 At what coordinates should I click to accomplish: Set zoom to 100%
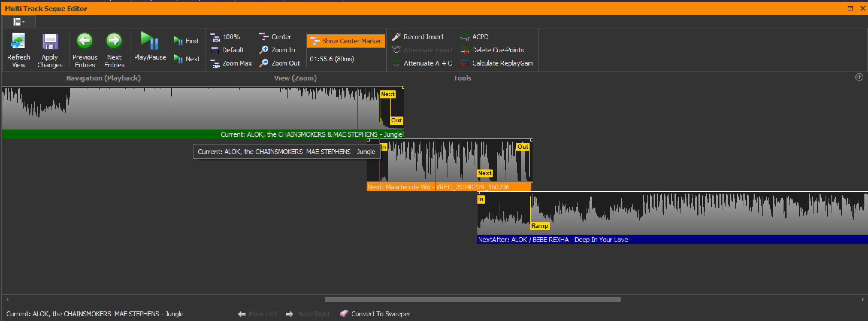click(225, 37)
